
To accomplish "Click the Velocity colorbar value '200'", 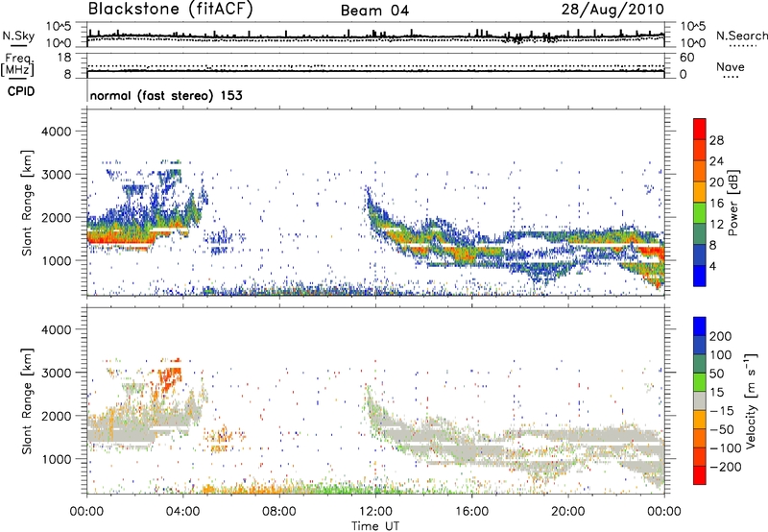I will click(x=721, y=336).
